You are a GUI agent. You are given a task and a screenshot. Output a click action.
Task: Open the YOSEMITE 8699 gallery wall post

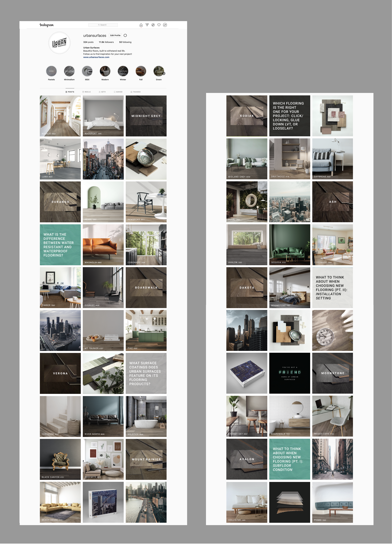pos(103,459)
